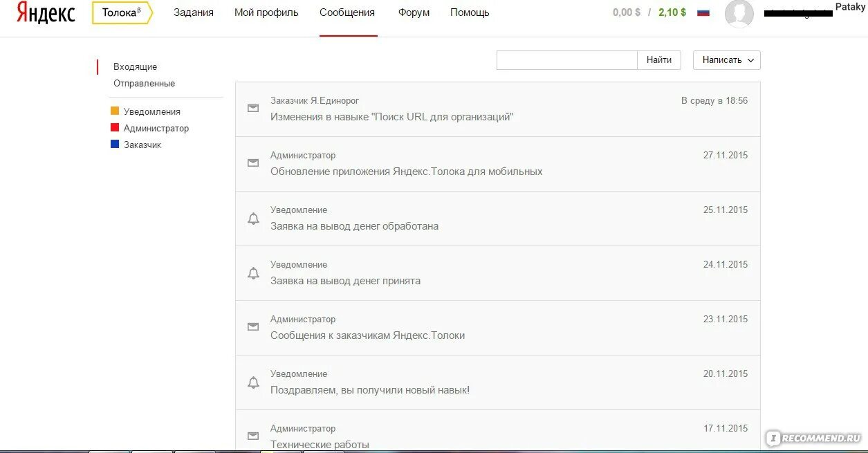Image resolution: width=868 pixels, height=453 pixels.
Task: Click envelope icon of Обновление приложения message
Action: pyautogui.click(x=253, y=163)
